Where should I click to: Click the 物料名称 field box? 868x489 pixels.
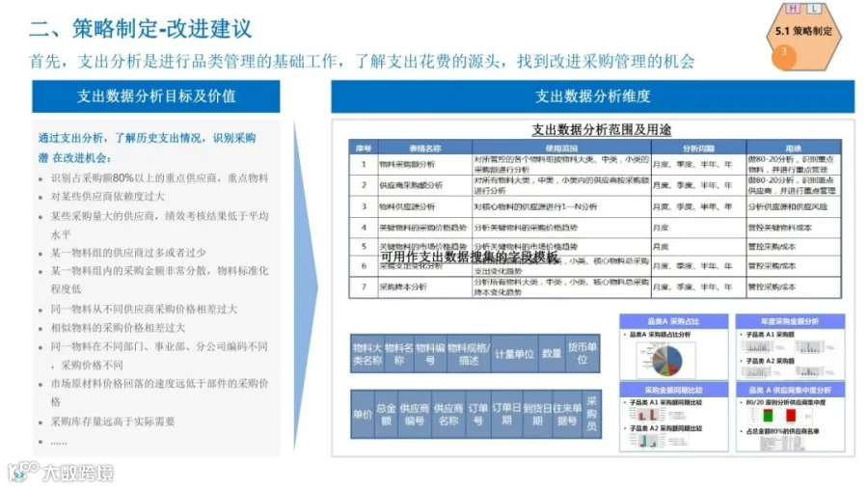click(x=399, y=353)
